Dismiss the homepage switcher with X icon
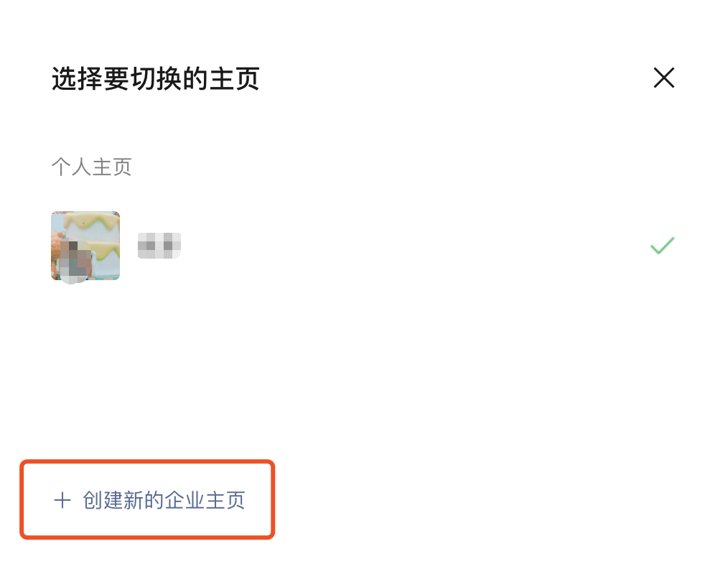728x569 pixels. tap(663, 78)
